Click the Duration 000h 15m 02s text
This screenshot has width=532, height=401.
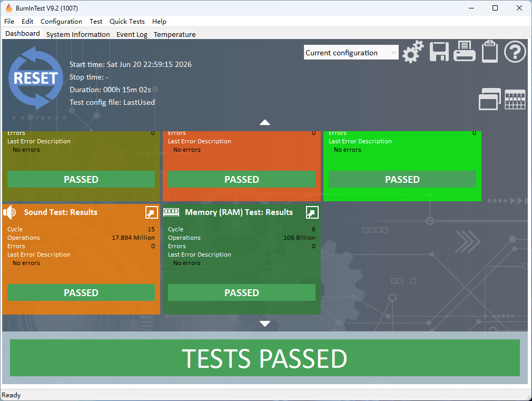coord(110,90)
